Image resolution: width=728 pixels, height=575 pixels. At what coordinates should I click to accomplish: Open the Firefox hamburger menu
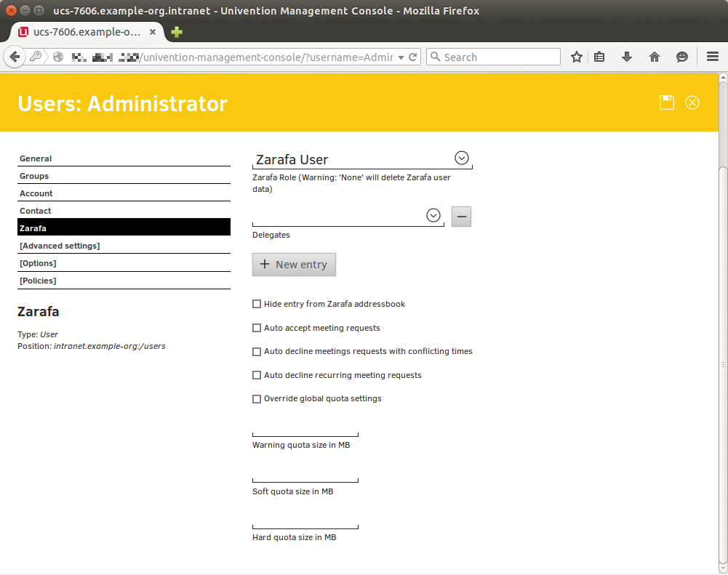click(713, 56)
